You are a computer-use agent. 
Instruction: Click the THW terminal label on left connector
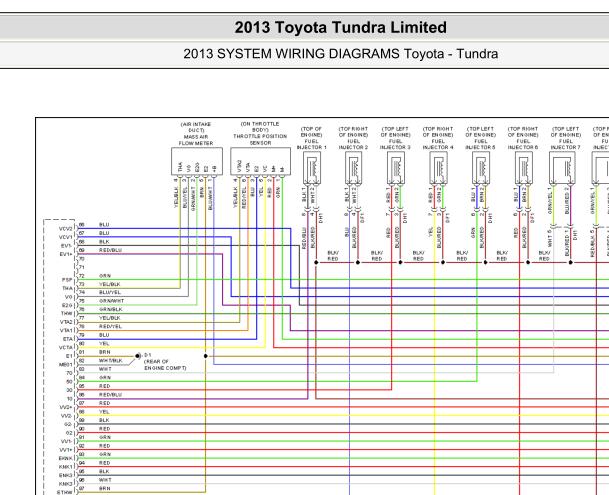pos(67,314)
